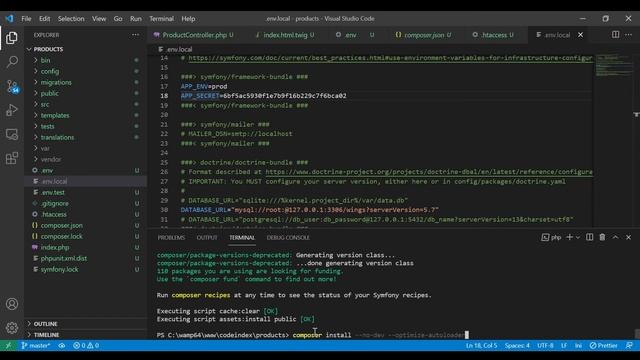This screenshot has width=640, height=360.
Task: Open the launch profile dropdown next to plus
Action: pyautogui.click(x=578, y=238)
